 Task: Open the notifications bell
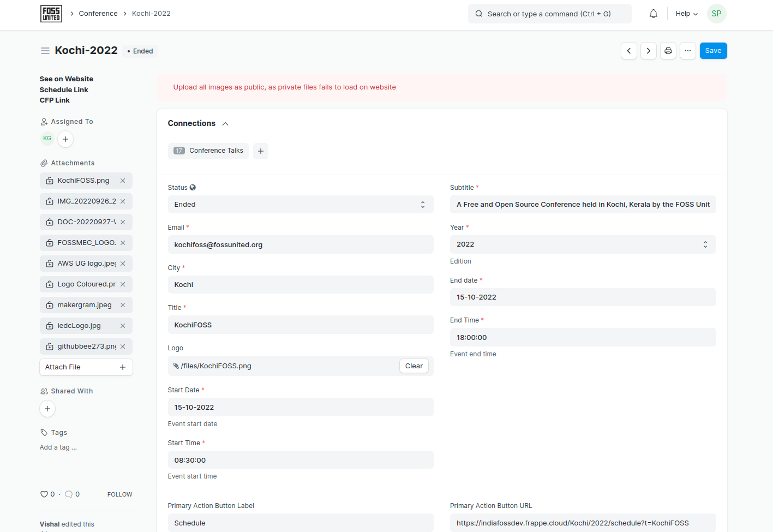(654, 14)
